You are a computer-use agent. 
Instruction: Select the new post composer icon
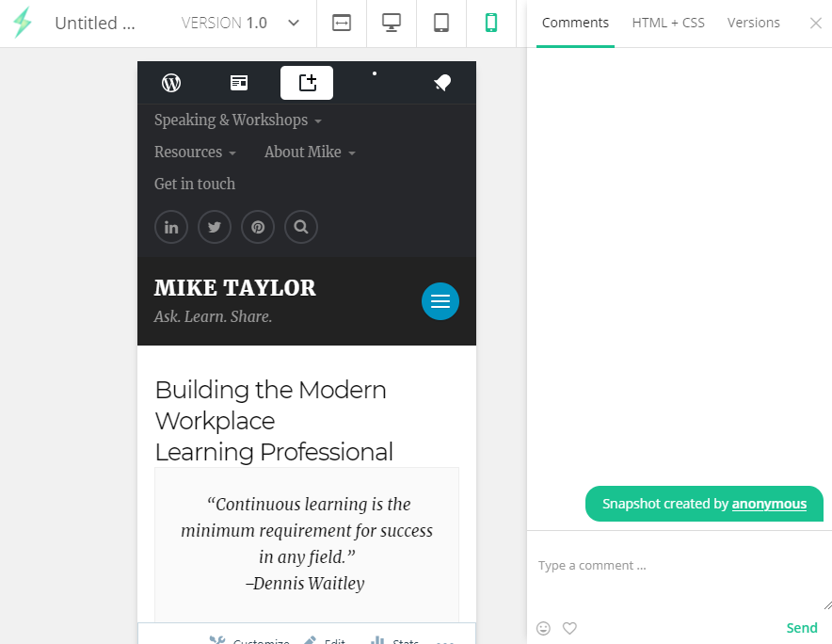tap(306, 83)
